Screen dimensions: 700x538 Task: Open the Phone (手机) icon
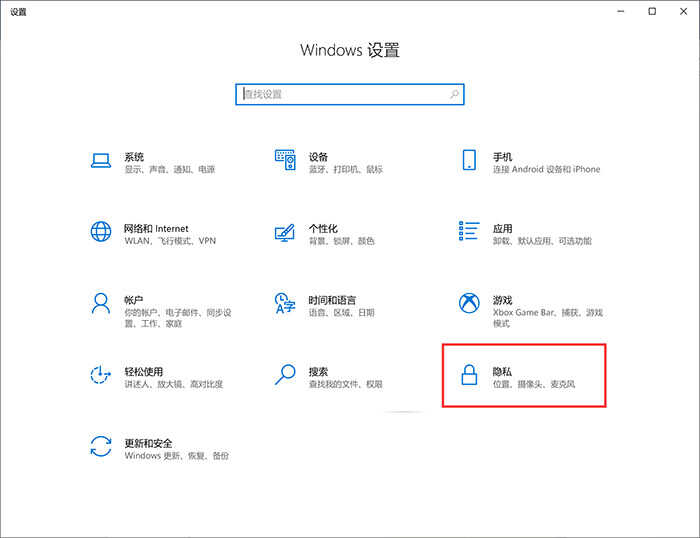(469, 160)
